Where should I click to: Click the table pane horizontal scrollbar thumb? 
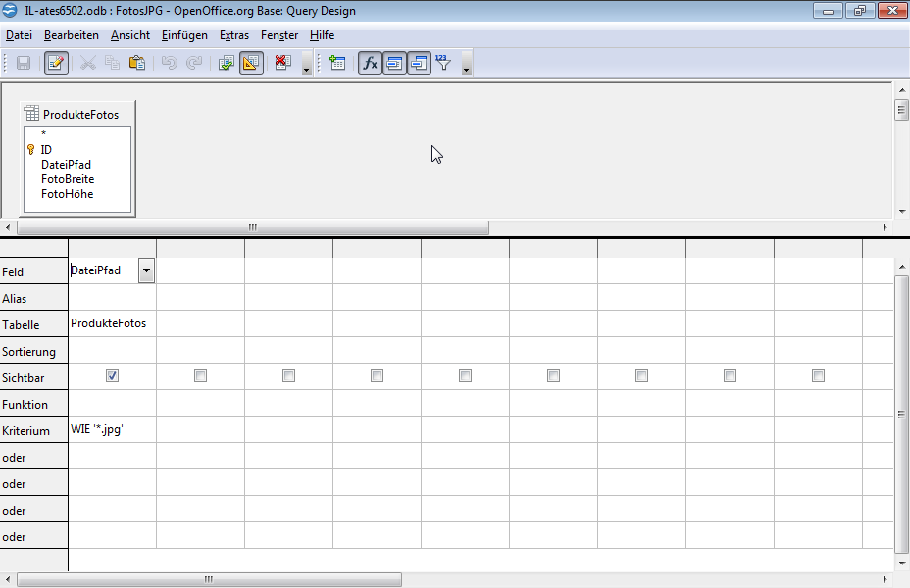252,227
